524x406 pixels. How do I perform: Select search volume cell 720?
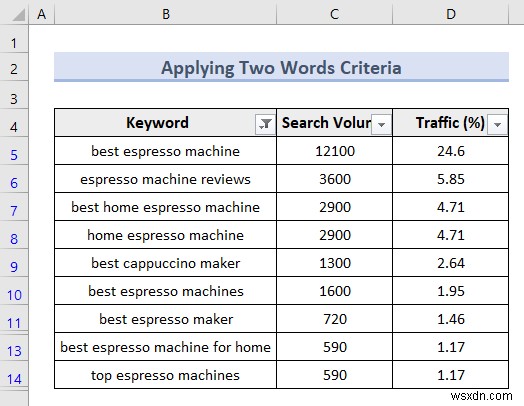coord(335,319)
